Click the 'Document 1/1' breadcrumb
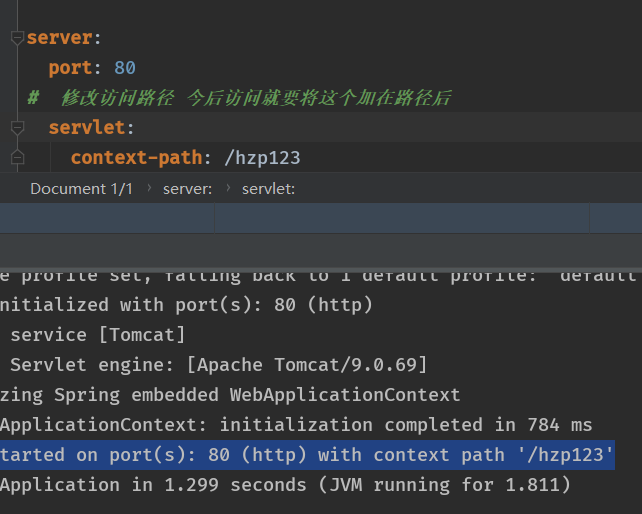The image size is (642, 514). tap(81, 188)
